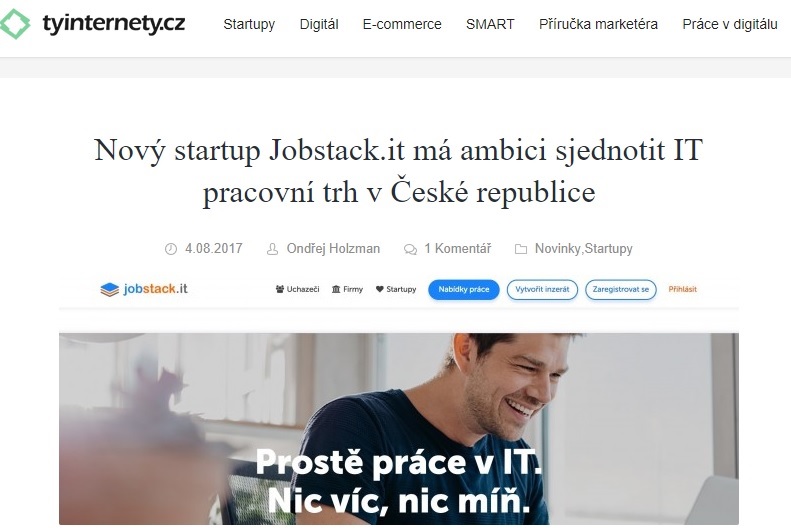Click the Uchazeči people icon
Image resolution: width=791 pixels, height=532 pixels.
pos(280,289)
